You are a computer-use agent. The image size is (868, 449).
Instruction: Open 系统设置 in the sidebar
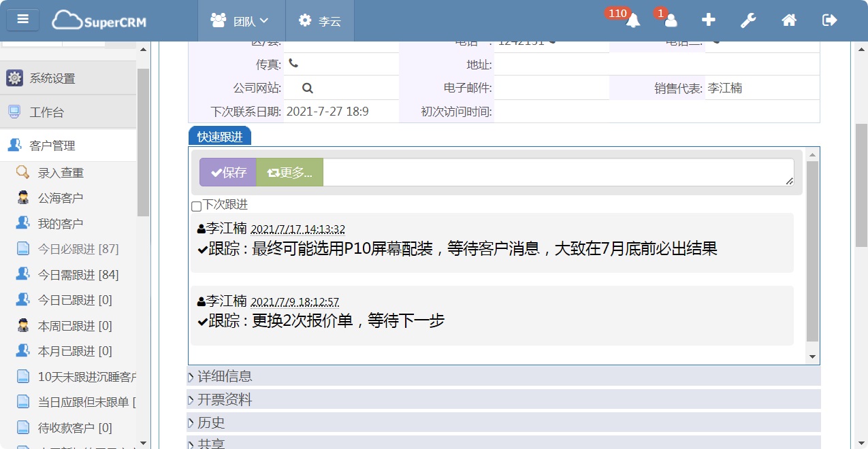coord(52,78)
